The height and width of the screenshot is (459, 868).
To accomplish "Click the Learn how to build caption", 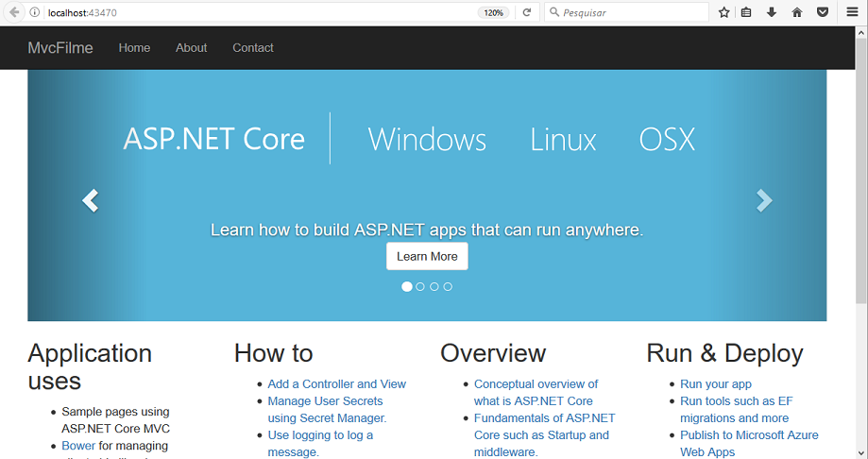I will (x=427, y=229).
